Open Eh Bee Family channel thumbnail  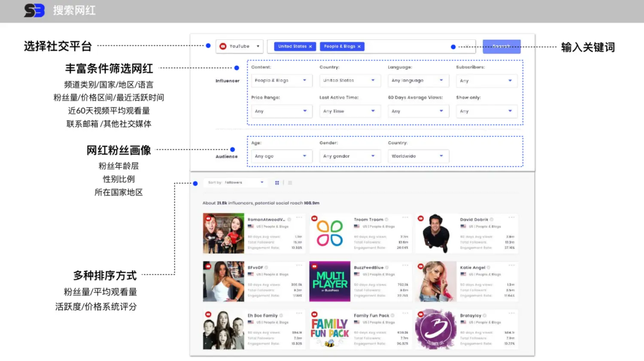click(x=224, y=330)
